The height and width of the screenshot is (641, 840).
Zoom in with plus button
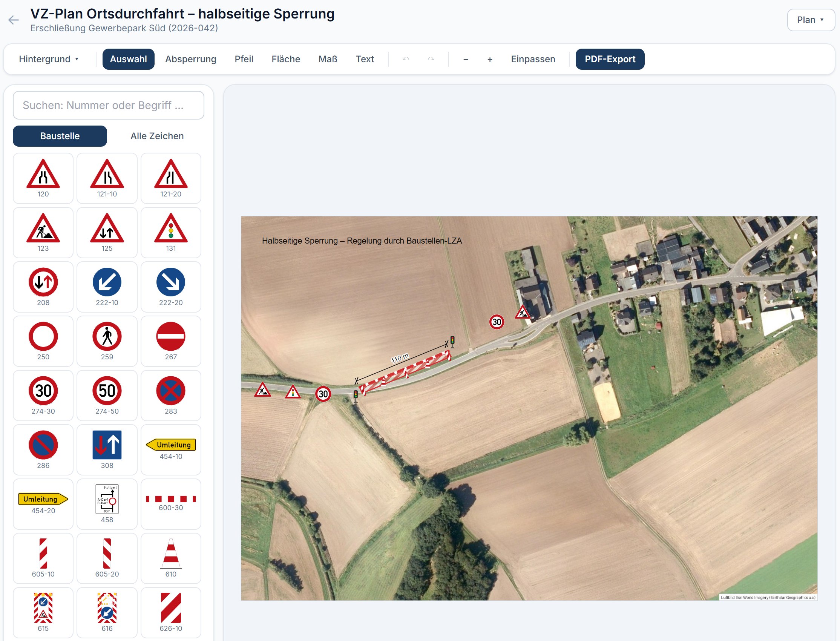point(490,59)
